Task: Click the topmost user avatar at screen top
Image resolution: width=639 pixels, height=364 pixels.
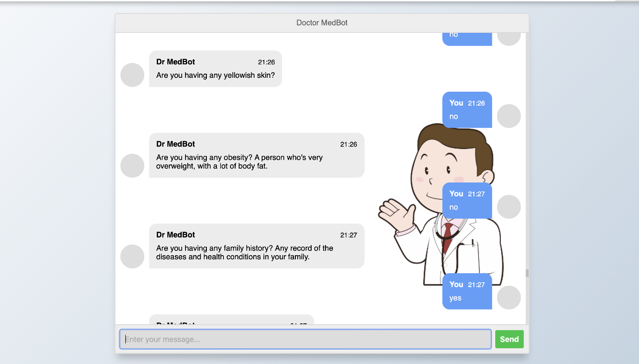Action: (509, 37)
